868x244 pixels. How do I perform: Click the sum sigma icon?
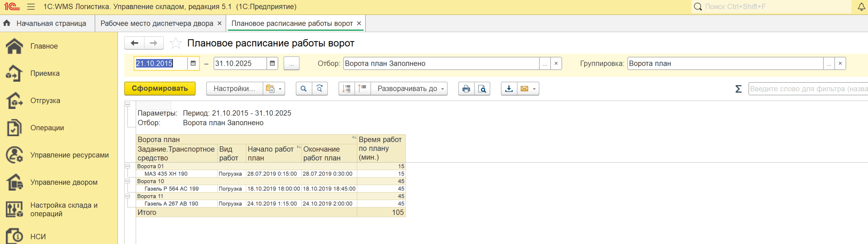(738, 89)
